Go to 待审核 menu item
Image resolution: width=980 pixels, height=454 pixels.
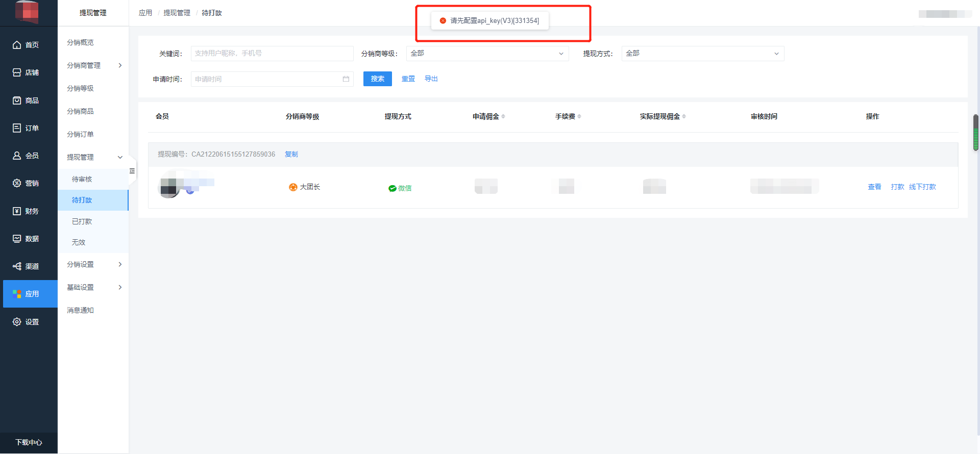click(x=82, y=179)
